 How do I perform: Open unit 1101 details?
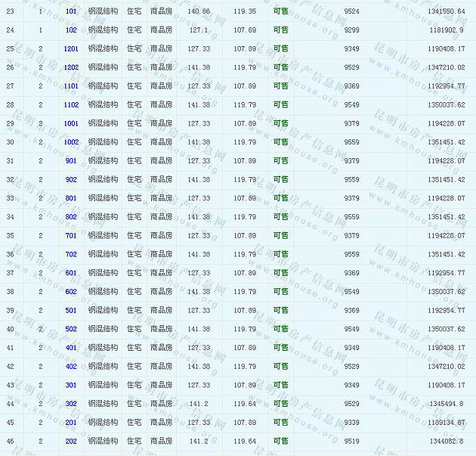pyautogui.click(x=71, y=86)
